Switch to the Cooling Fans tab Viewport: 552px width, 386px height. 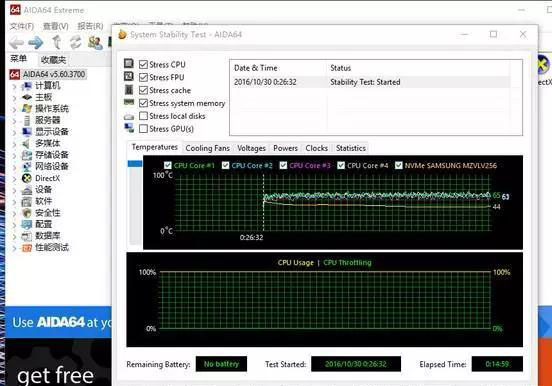point(207,148)
